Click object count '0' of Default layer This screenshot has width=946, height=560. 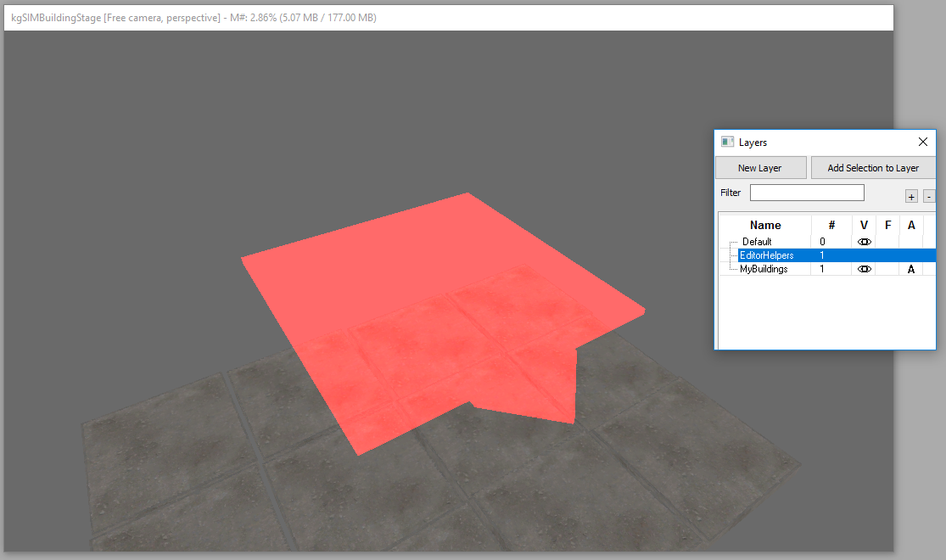click(x=822, y=241)
